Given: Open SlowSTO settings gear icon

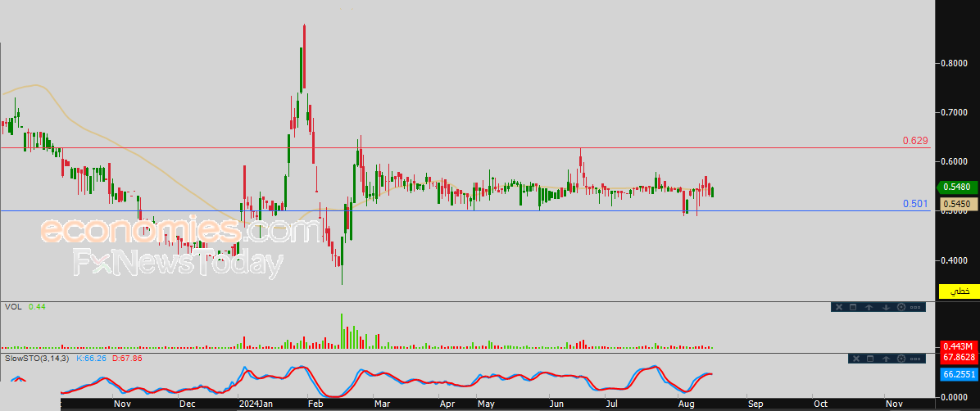Looking at the screenshot, I should [x=902, y=359].
